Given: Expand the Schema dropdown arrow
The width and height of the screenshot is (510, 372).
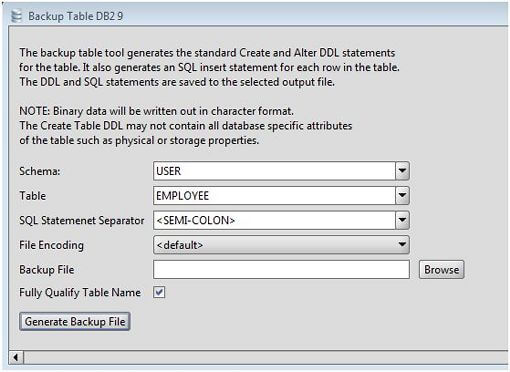Looking at the screenshot, I should [x=402, y=171].
